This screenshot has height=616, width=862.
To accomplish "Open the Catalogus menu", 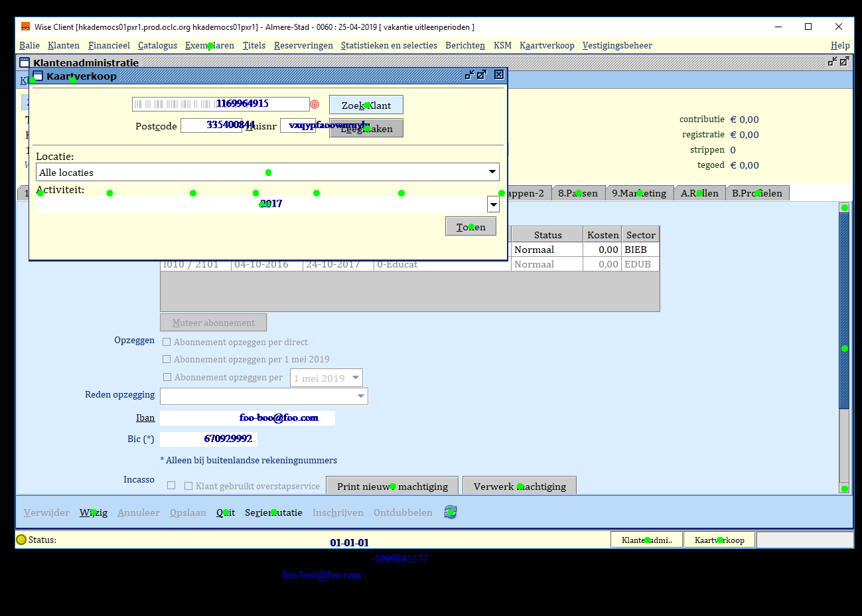I will pyautogui.click(x=157, y=45).
